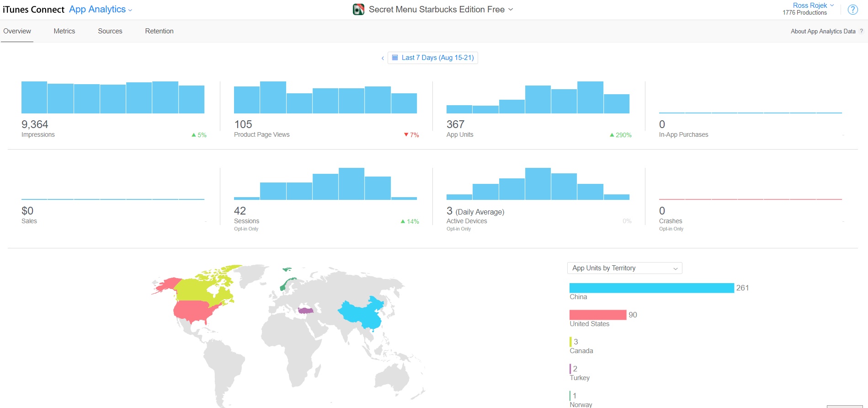Click United States bar in territory chart
This screenshot has height=408, width=868.
point(598,315)
